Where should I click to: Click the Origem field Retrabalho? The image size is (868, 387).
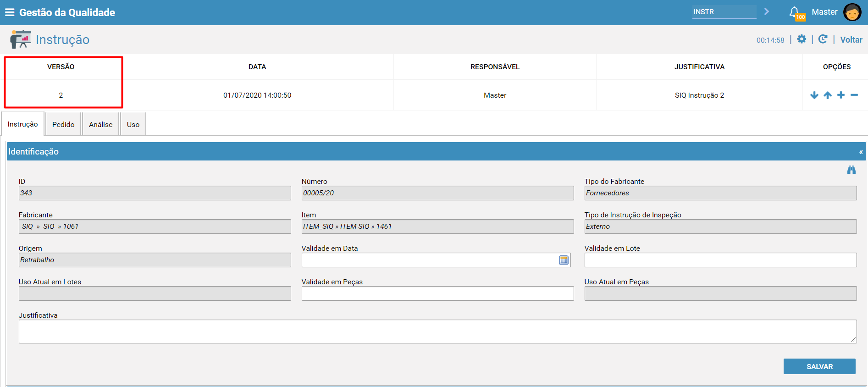(155, 260)
